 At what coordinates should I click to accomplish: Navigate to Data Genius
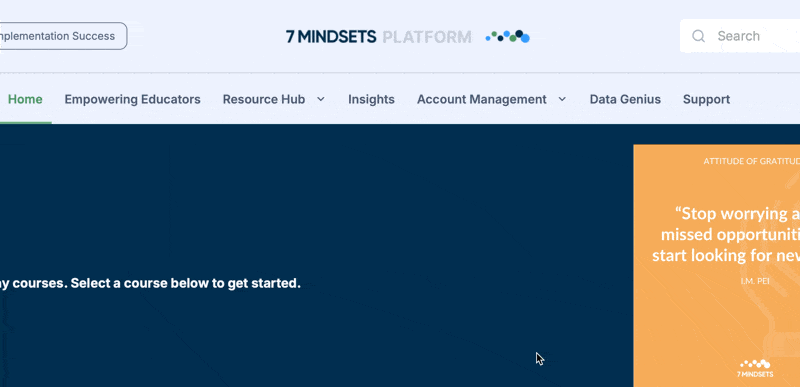(x=625, y=99)
